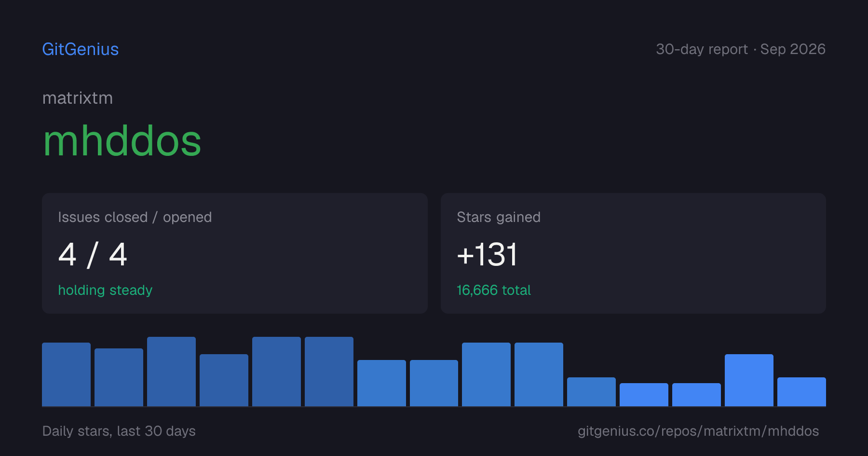Select the first bar in the chart
Viewport: 868px width, 456px height.
point(66,374)
